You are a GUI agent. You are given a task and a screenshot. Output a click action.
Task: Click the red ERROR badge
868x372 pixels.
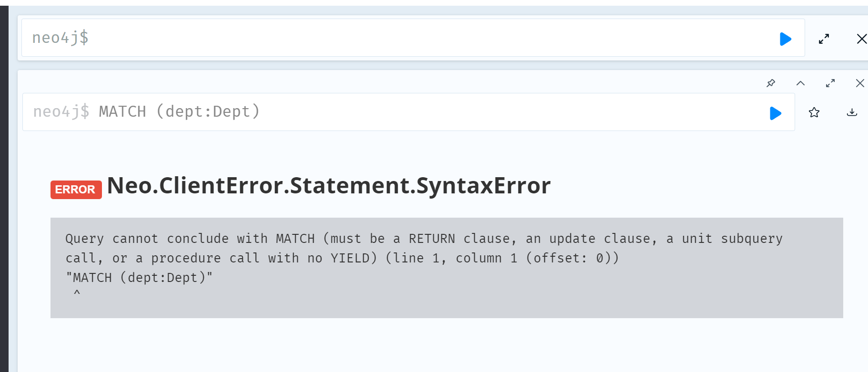click(76, 190)
